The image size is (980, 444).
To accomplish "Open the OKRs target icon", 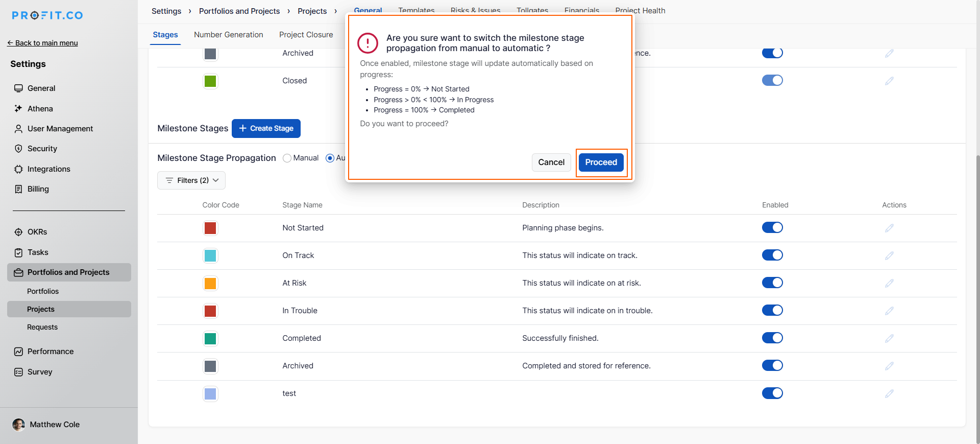I will (18, 232).
